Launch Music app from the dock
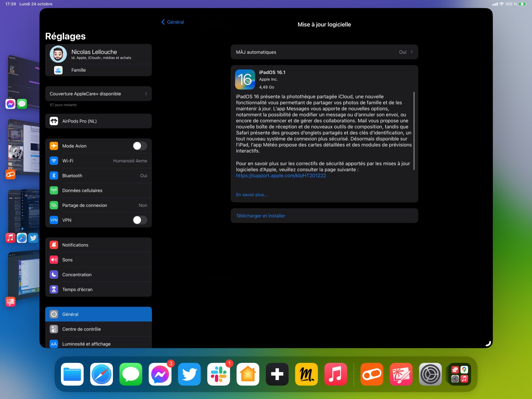This screenshot has width=532, height=399. click(336, 374)
